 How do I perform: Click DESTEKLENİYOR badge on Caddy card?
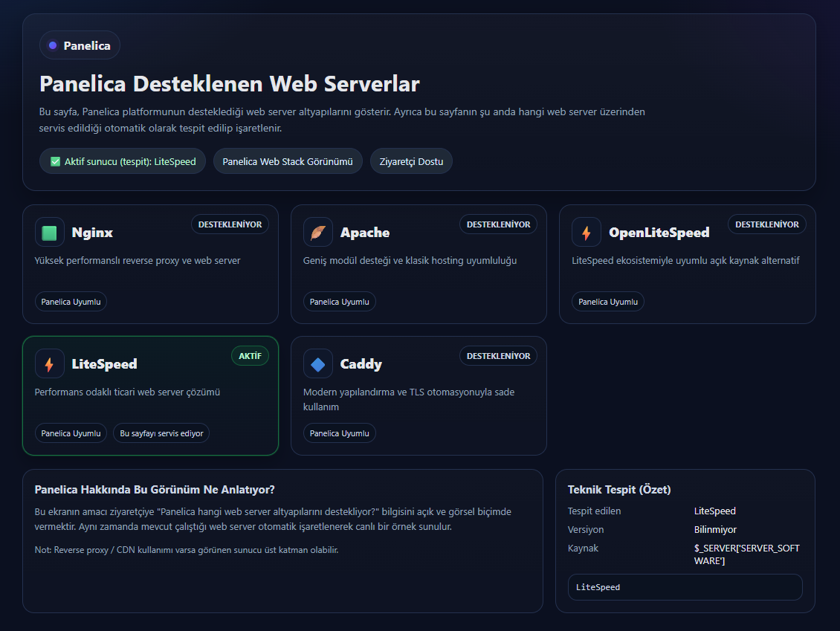(x=498, y=356)
